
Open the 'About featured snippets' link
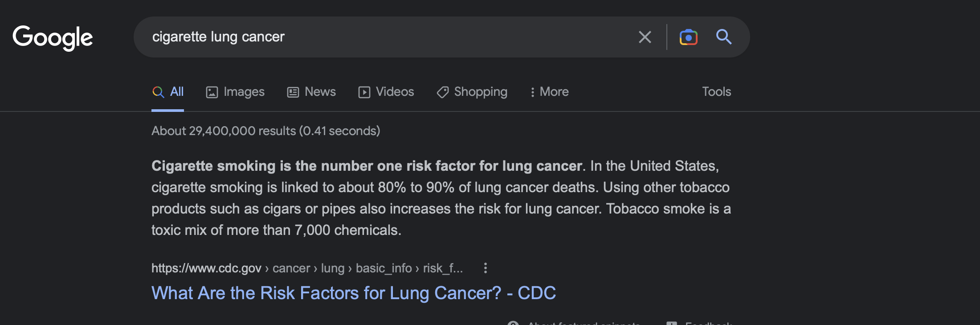coord(574,323)
